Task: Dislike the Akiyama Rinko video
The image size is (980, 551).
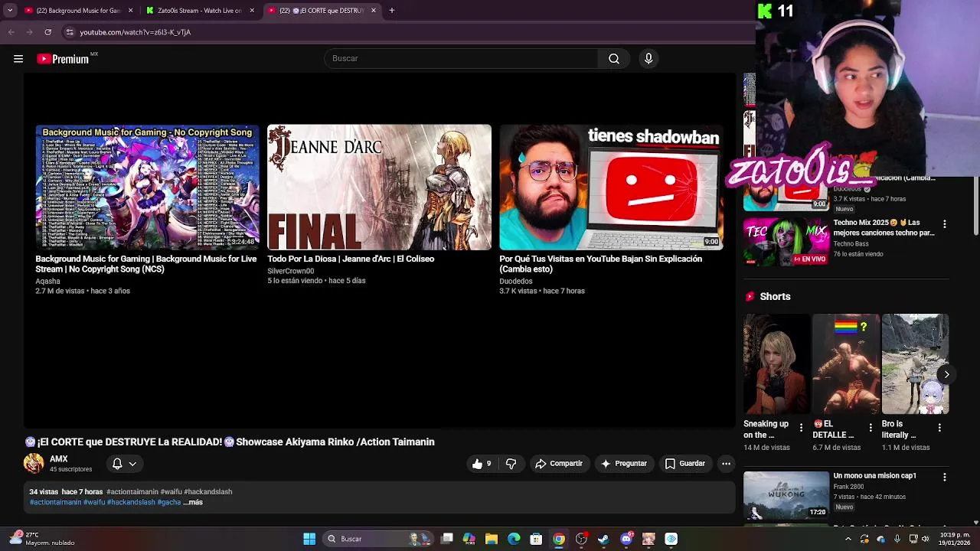Action: pyautogui.click(x=511, y=463)
